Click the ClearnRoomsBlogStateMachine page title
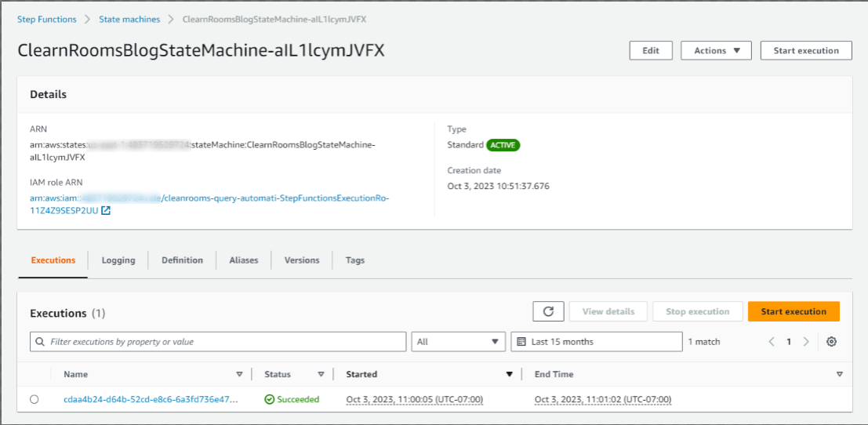 (201, 51)
